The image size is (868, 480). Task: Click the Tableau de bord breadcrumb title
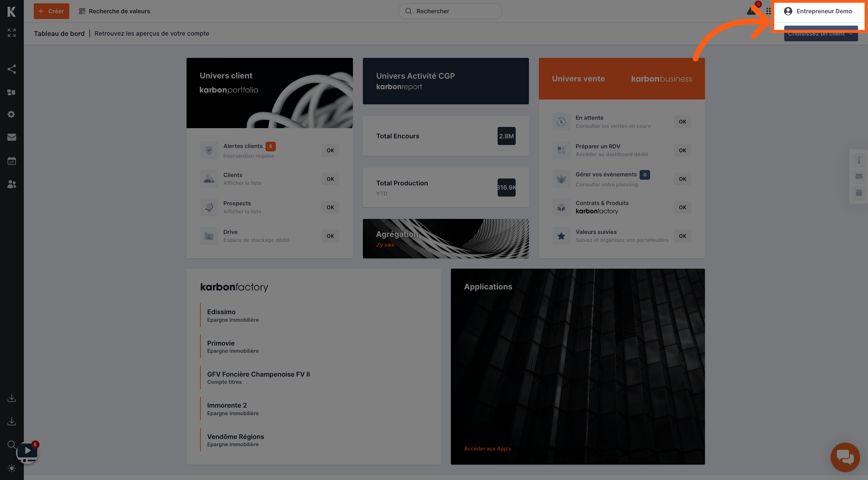click(59, 33)
